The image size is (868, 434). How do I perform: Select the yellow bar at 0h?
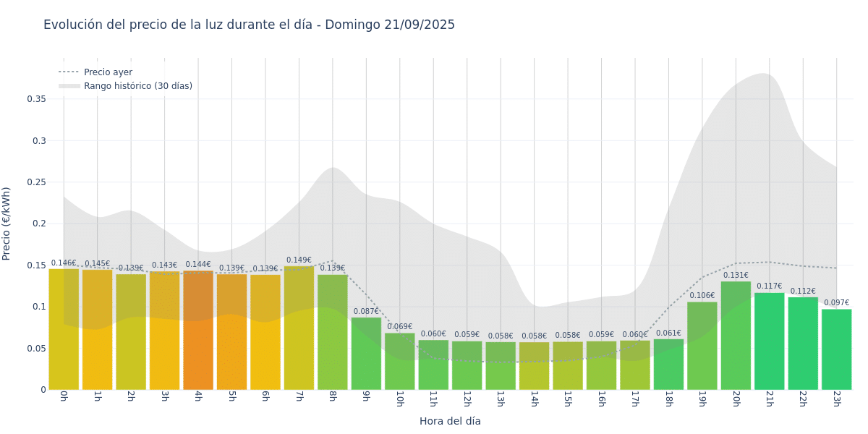coord(64,329)
